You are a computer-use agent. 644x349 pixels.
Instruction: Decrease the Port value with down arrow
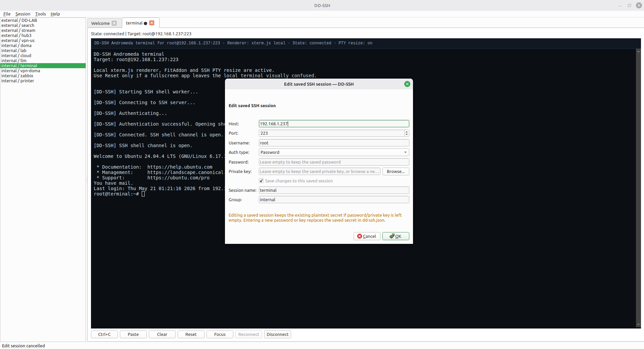click(407, 135)
